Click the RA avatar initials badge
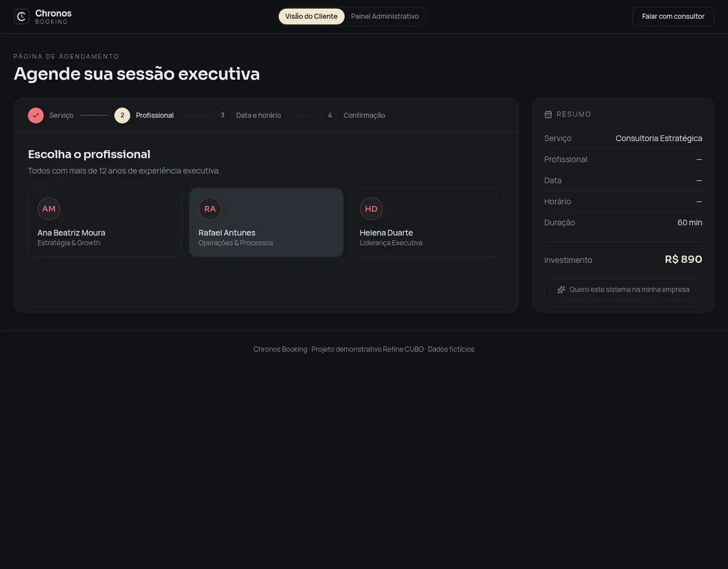The width and height of the screenshot is (728, 569). coord(210,209)
